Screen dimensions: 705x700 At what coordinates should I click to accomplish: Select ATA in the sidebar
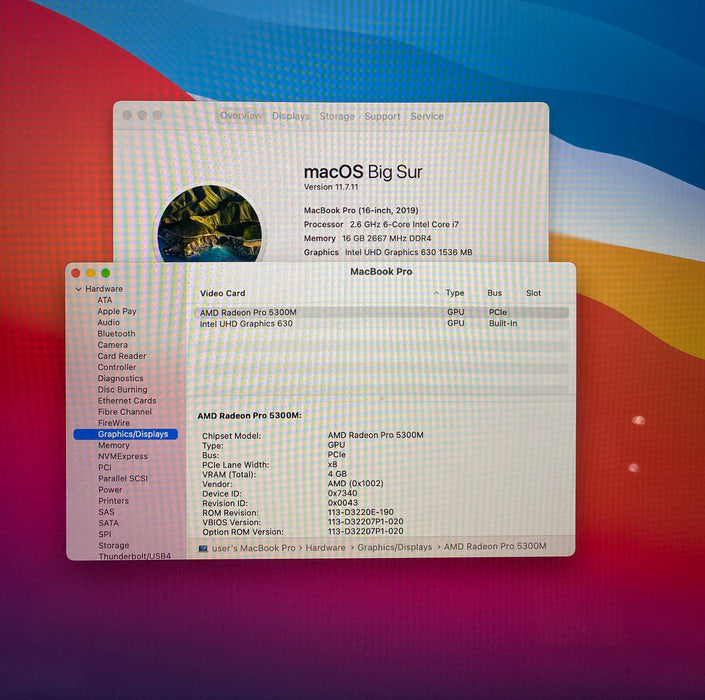[x=105, y=300]
